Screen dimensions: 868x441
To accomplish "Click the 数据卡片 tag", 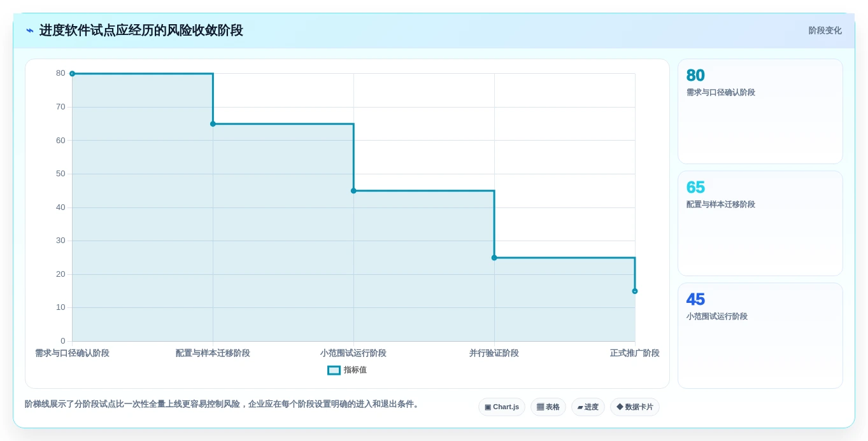I will [635, 407].
